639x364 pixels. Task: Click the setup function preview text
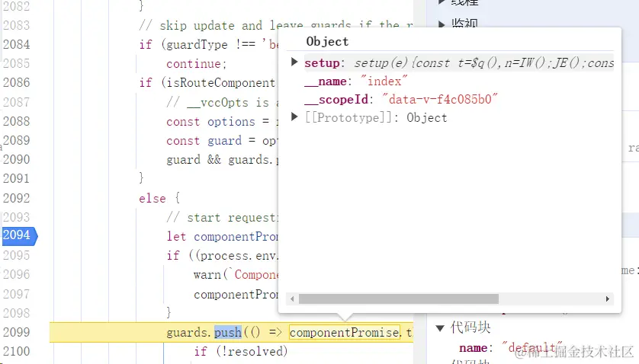point(483,63)
